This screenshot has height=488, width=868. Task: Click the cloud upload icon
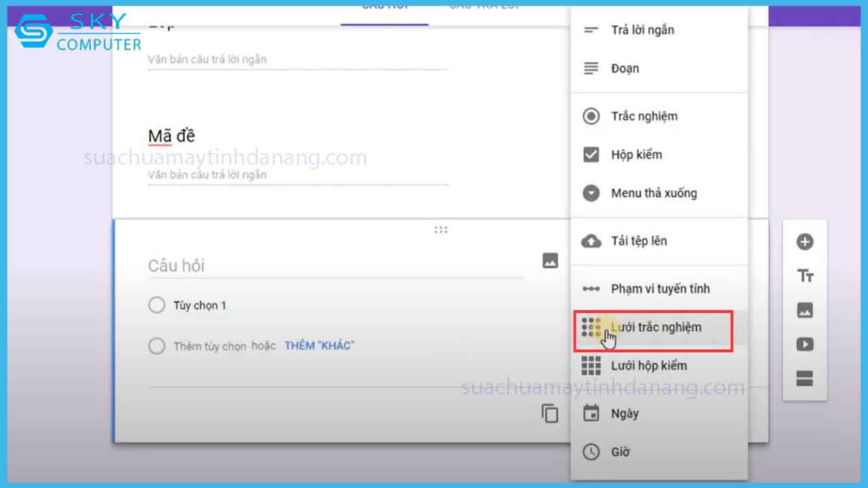591,241
